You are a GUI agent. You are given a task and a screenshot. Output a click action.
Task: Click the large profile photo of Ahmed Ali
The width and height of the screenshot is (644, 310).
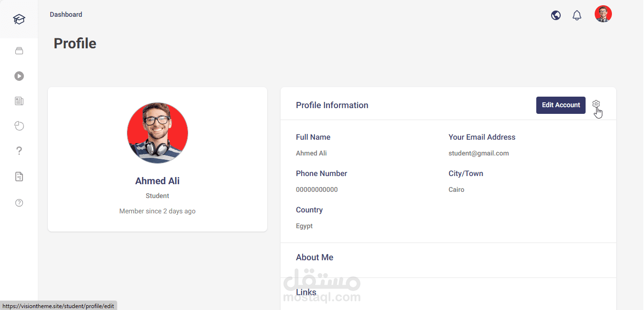(x=158, y=133)
